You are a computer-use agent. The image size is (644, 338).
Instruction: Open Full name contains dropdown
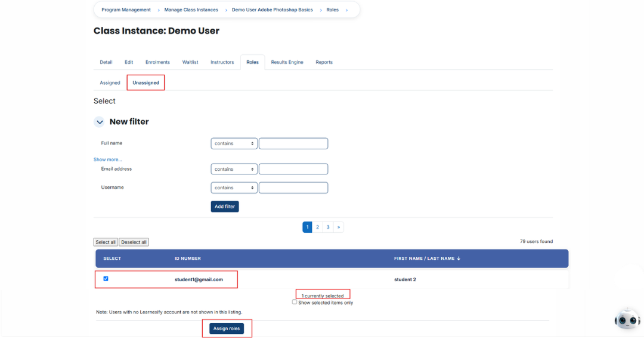(234, 143)
